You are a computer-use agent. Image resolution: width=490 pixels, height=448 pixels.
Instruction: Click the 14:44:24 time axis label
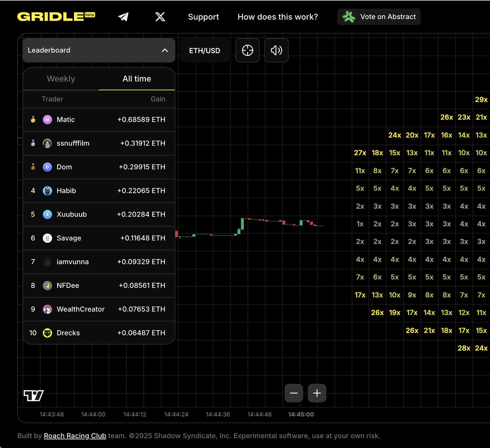click(176, 414)
